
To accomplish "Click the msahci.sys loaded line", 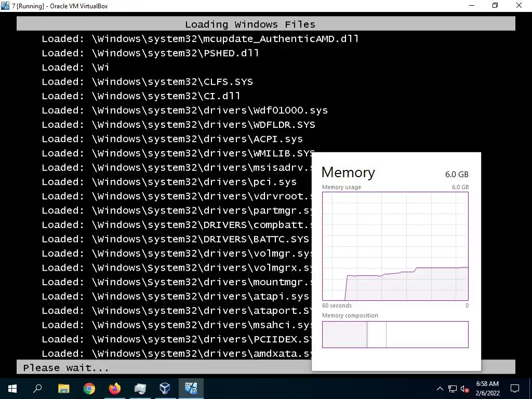I will click(x=177, y=325).
